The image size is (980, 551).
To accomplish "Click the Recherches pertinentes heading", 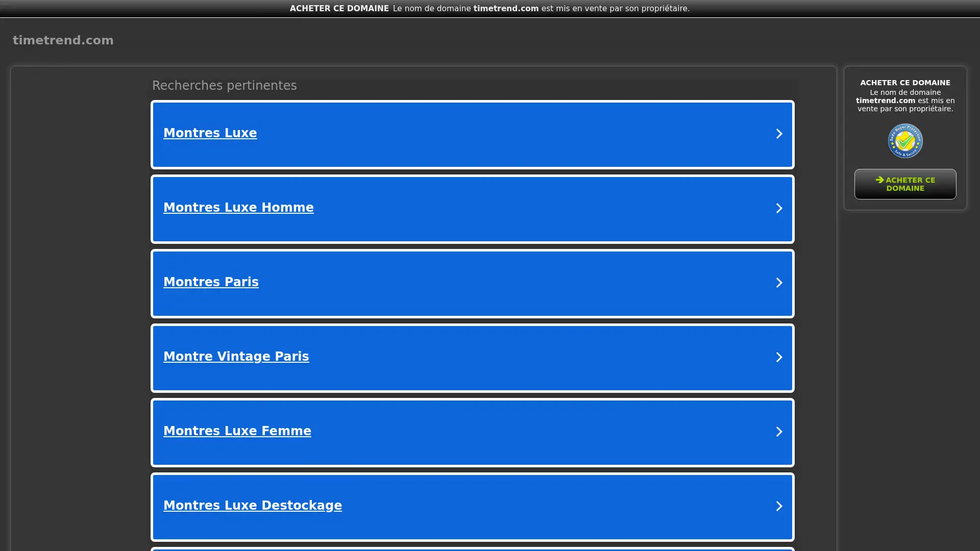I will pos(224,85).
